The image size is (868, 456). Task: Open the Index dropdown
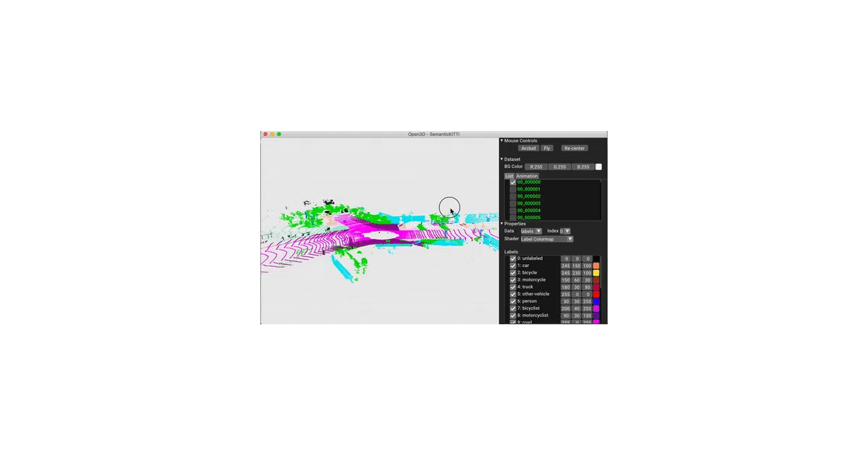tap(565, 231)
